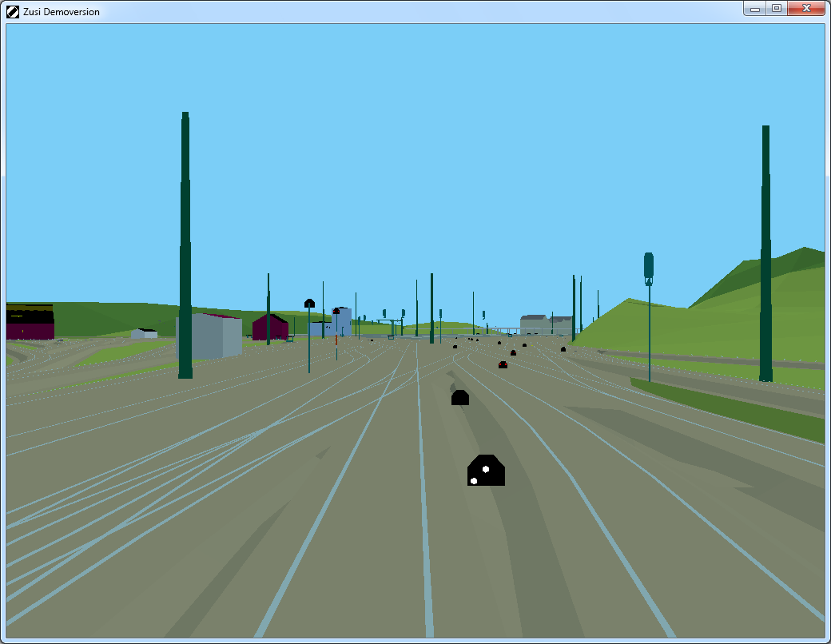Click the gray houses at the right horizon

pyautogui.click(x=546, y=324)
